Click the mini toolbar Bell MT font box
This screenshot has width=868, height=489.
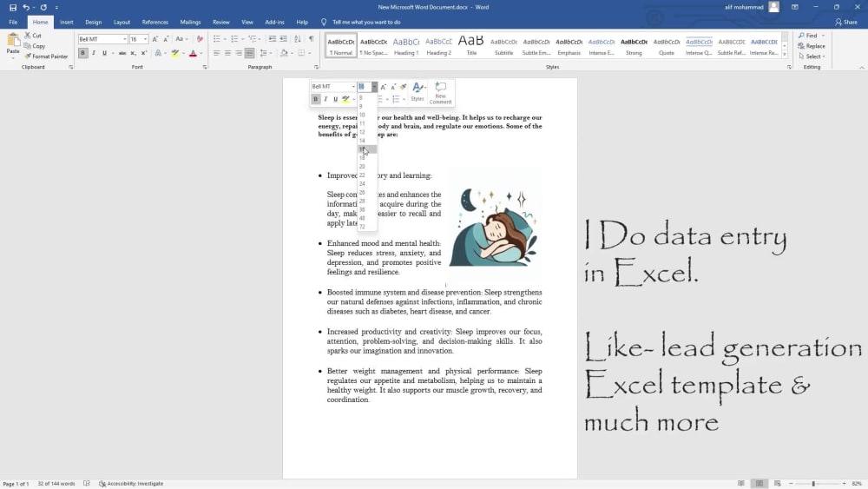coord(332,86)
